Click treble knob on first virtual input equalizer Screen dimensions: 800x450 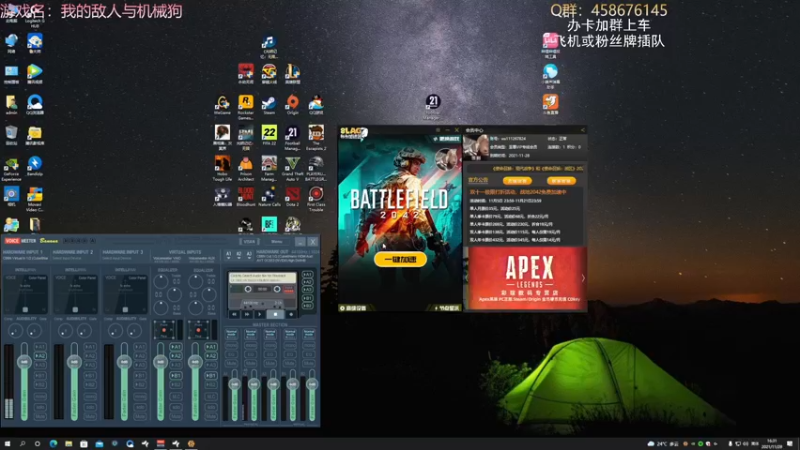click(x=161, y=281)
